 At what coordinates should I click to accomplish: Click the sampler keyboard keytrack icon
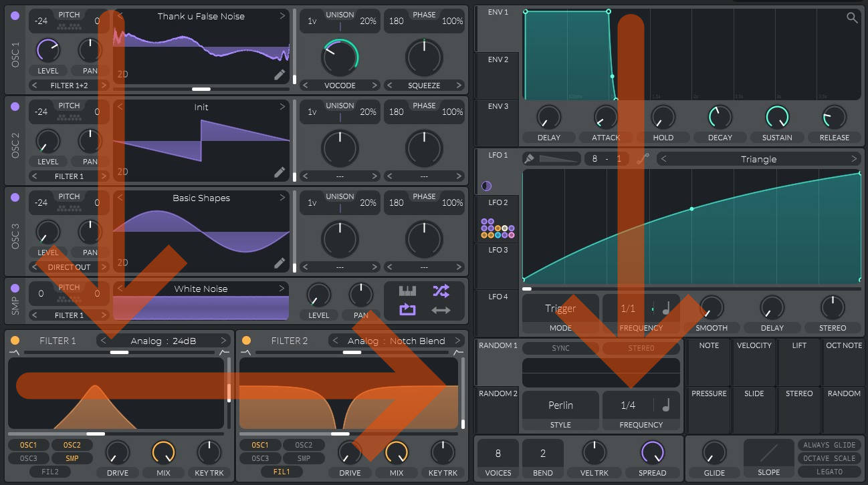407,291
